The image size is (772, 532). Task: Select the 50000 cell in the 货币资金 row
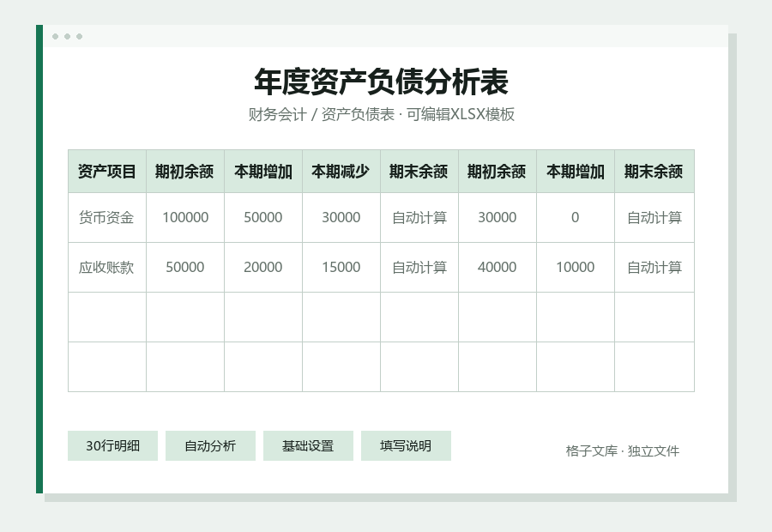coord(263,217)
